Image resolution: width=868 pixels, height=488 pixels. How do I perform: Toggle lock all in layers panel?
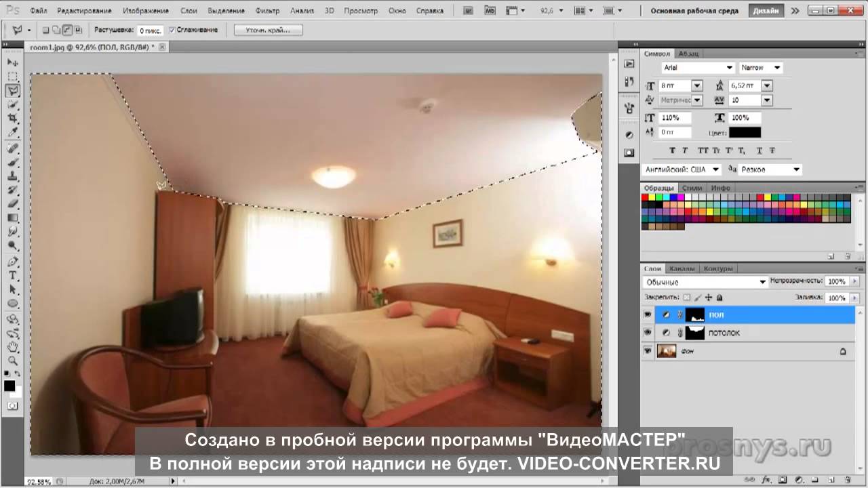719,298
